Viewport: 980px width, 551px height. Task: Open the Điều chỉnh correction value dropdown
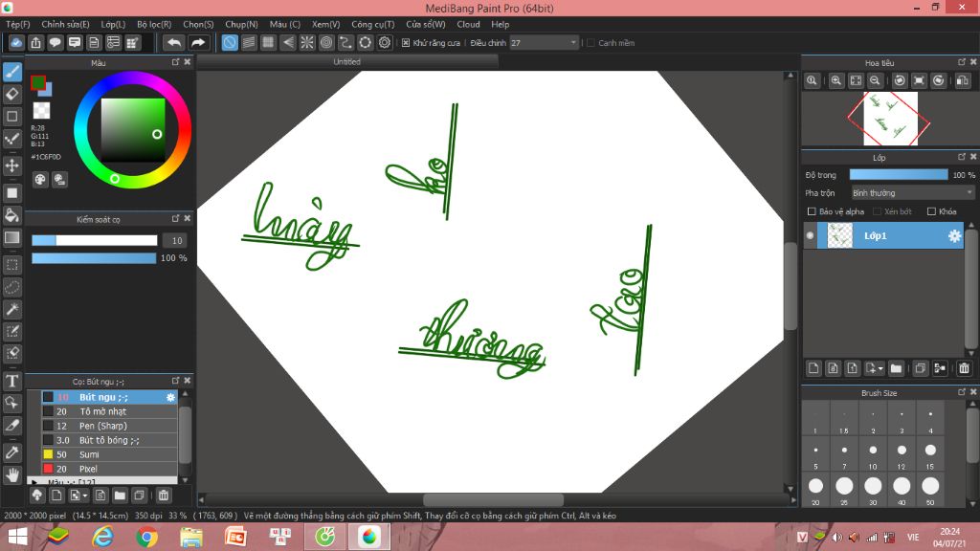(x=544, y=43)
